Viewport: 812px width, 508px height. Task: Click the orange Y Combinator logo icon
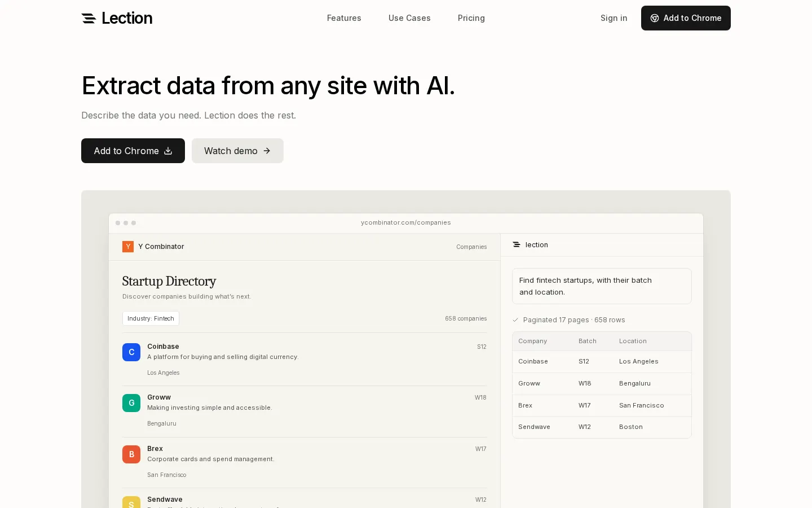tap(128, 247)
